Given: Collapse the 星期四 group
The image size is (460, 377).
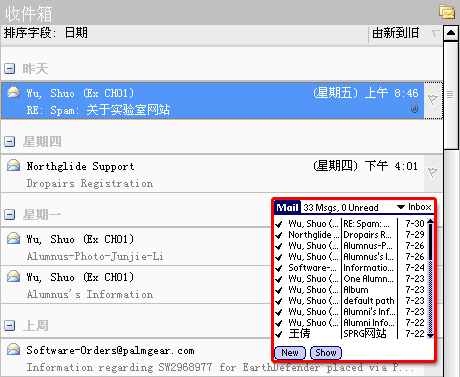Looking at the screenshot, I should pos(9,142).
